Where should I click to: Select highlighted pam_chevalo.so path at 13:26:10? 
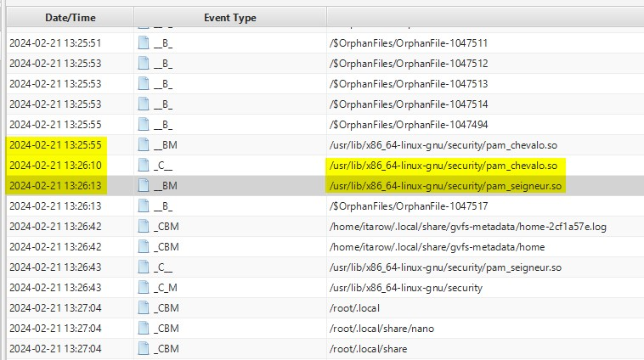point(443,166)
